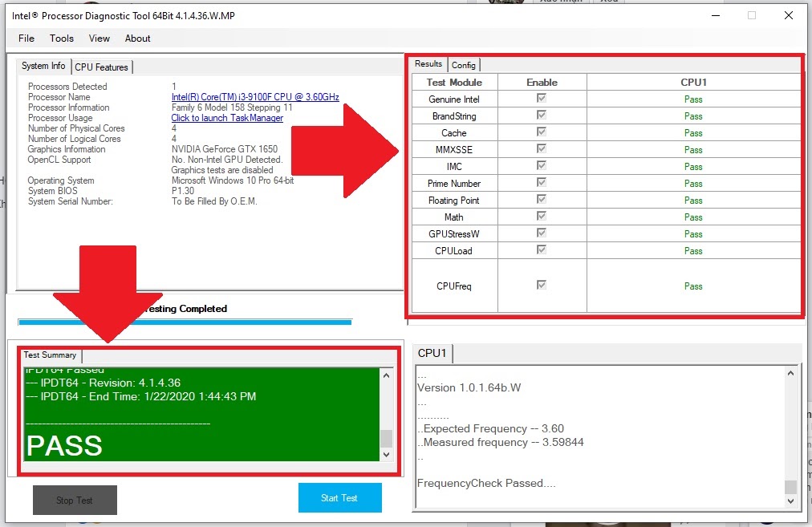Click NVIDIA GeForce GTX 1650 graphics value
The width and height of the screenshot is (812, 527).
pyautogui.click(x=224, y=149)
